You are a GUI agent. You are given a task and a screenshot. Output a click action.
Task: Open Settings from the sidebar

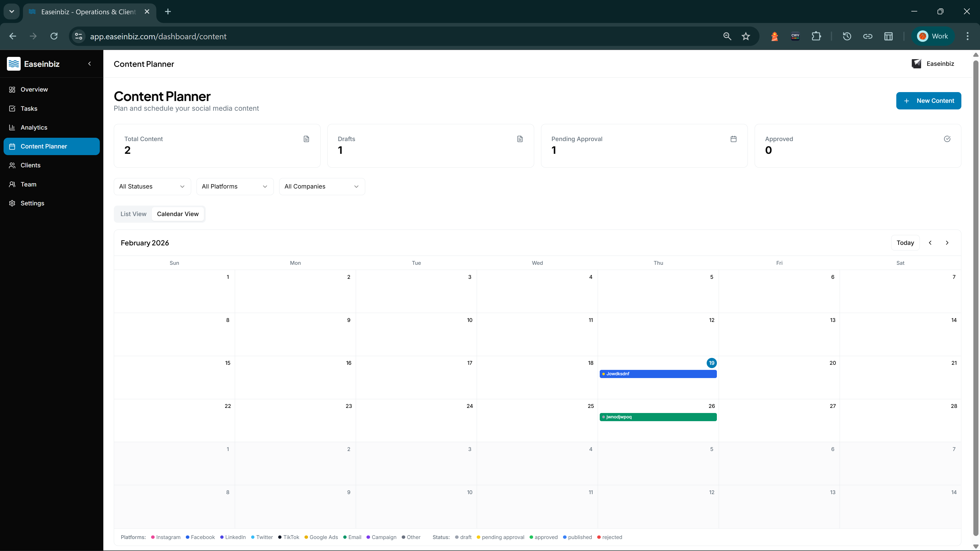pos(32,203)
